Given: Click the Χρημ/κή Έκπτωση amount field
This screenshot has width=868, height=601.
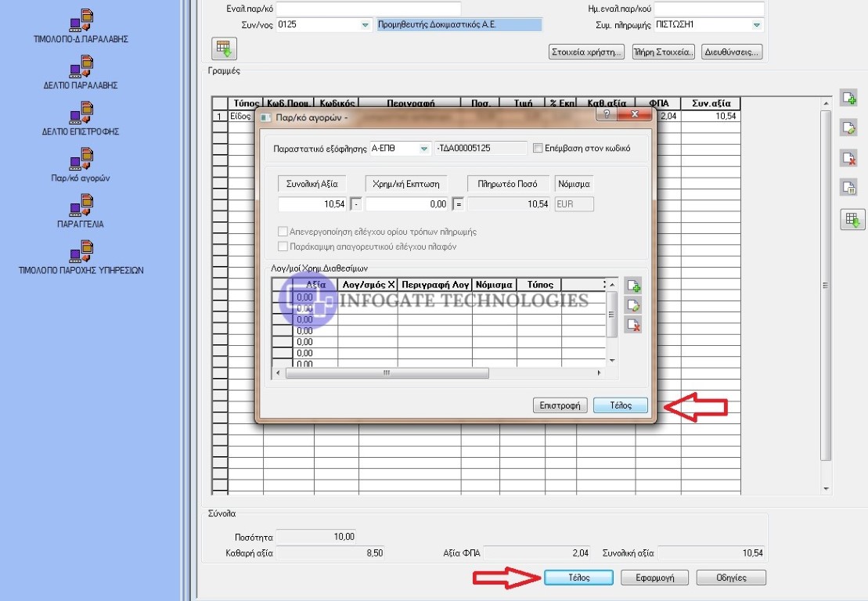Looking at the screenshot, I should (x=407, y=204).
